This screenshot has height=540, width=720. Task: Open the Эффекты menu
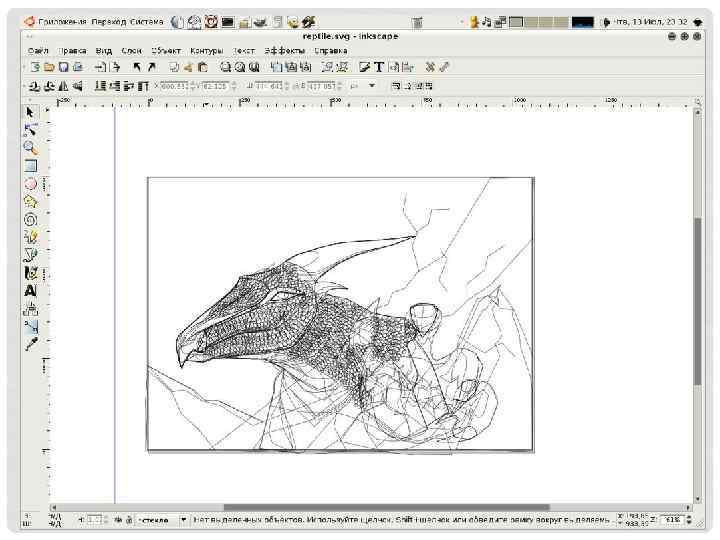tap(283, 50)
